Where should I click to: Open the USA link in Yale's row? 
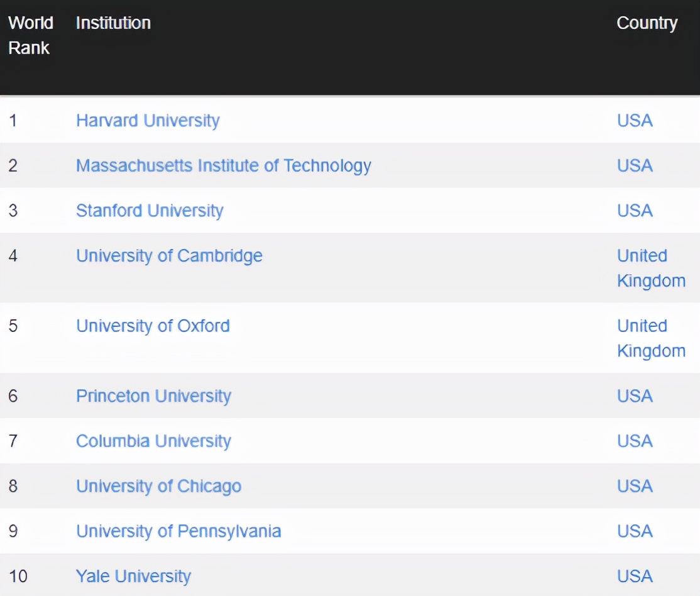635,576
